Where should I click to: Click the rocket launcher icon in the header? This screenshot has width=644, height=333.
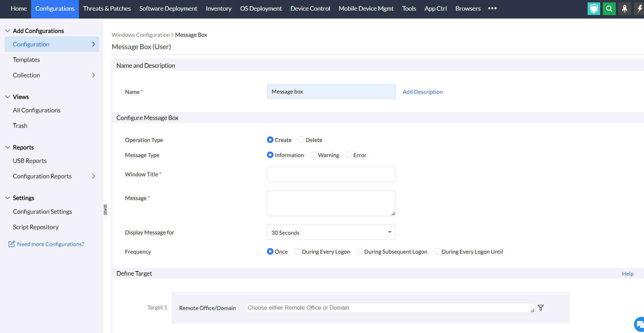pyautogui.click(x=624, y=9)
